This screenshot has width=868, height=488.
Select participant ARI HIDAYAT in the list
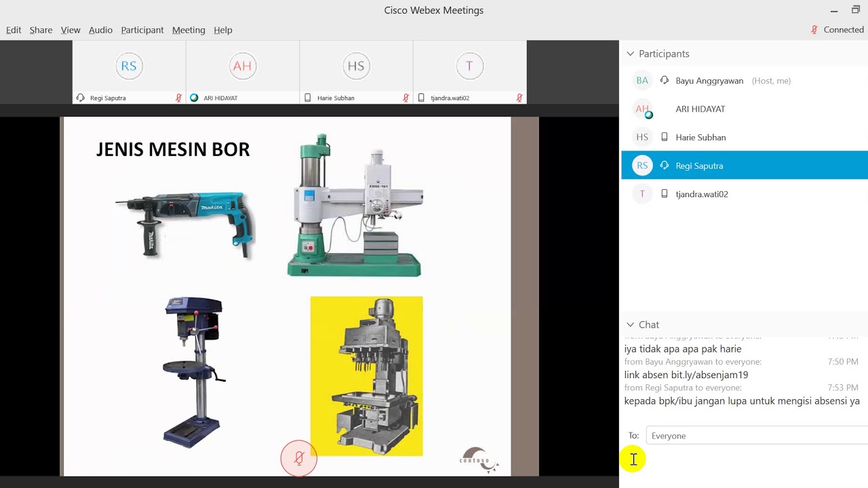point(745,109)
